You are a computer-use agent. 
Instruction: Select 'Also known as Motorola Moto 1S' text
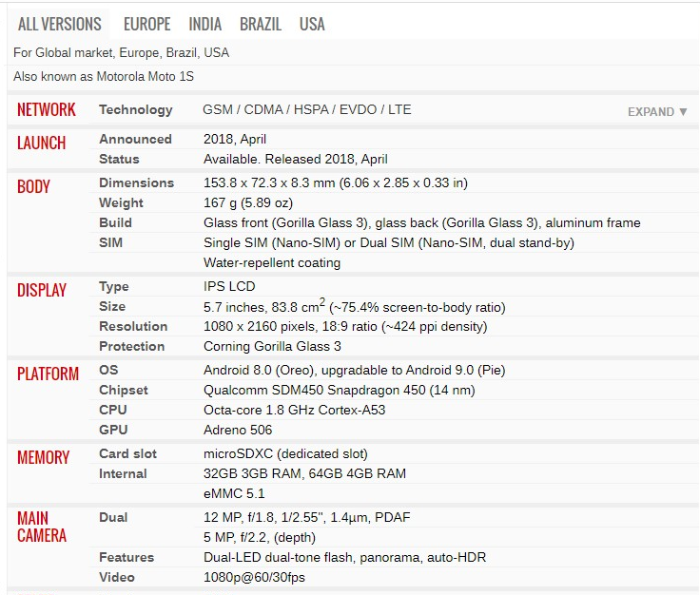click(104, 77)
